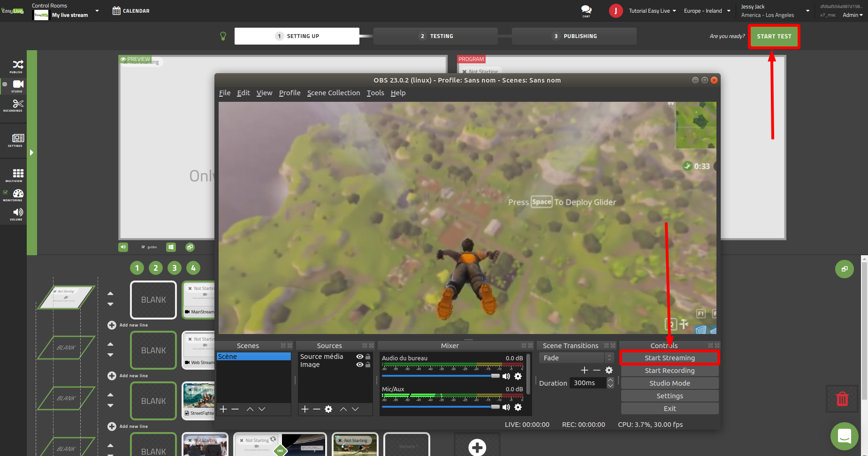Toggle the Monitoring checkbox in sidebar

point(5,192)
